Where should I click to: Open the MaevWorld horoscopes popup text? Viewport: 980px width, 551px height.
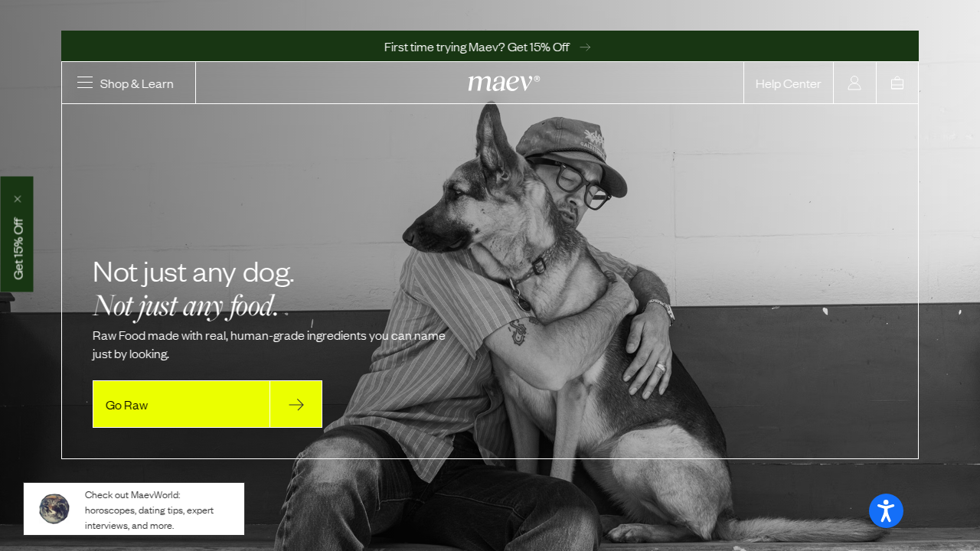149,510
